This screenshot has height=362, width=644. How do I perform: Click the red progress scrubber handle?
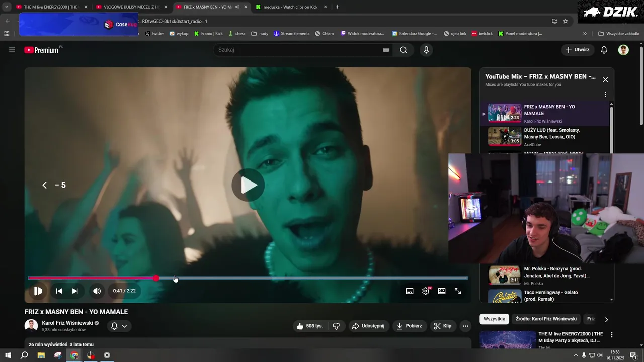pyautogui.click(x=156, y=278)
